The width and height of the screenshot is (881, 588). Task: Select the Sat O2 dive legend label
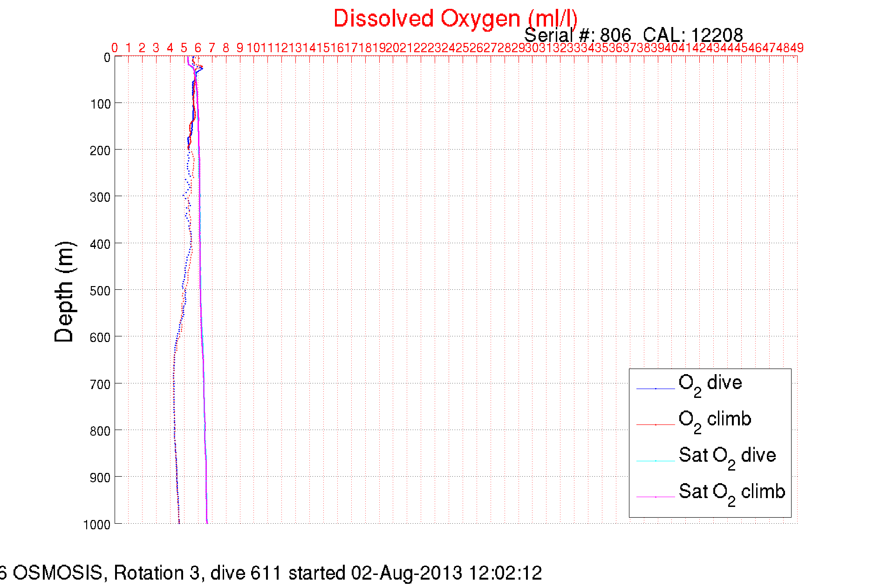tap(727, 456)
